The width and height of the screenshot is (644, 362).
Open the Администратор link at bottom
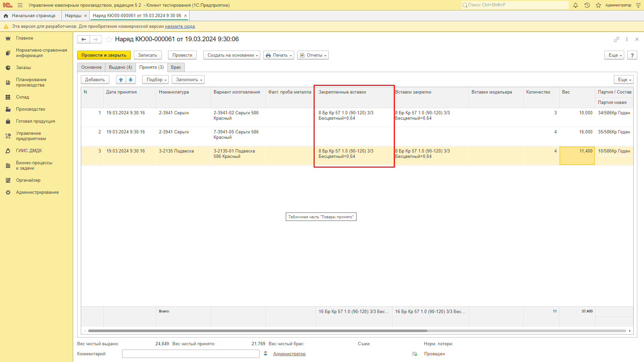coord(289,354)
